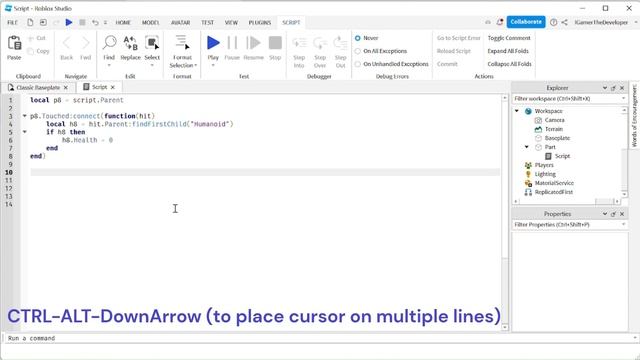Switch to the TEST ribbon tab

207,22
